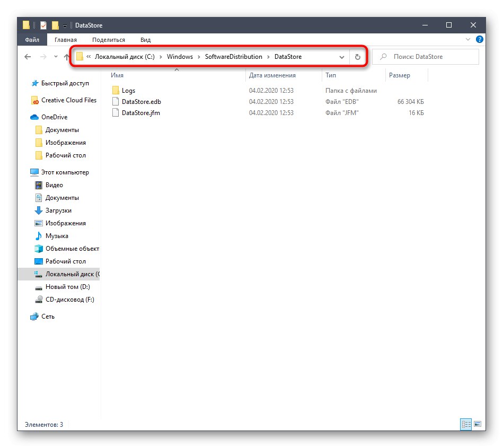Image resolution: width=503 pixels, height=448 pixels.
Task: Switch to large thumbnails view in status bar
Action: tap(478, 425)
